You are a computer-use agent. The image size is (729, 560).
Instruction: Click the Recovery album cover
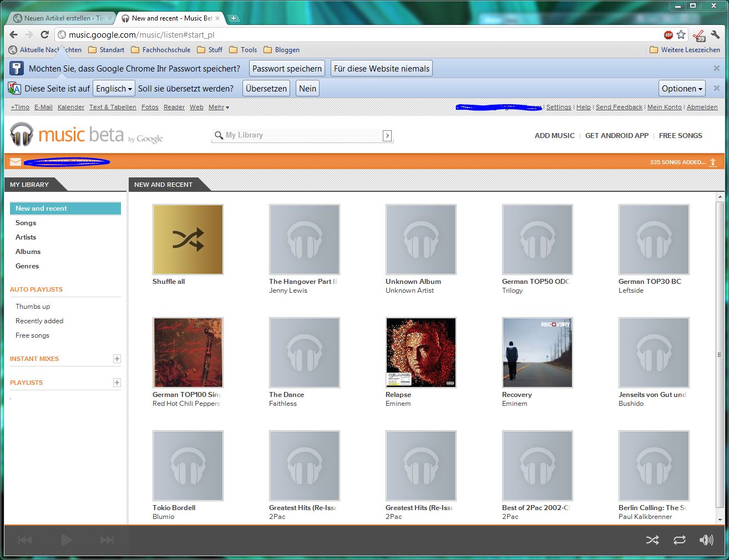[537, 352]
